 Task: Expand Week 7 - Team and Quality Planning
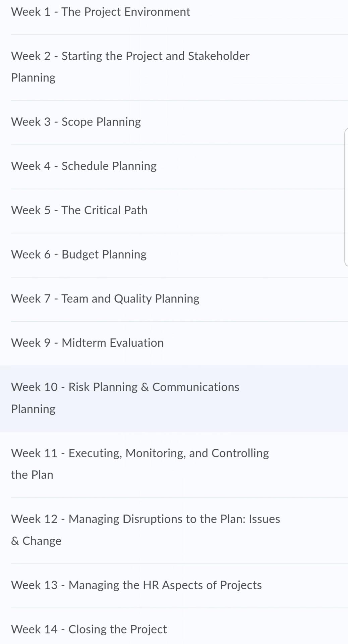point(105,298)
